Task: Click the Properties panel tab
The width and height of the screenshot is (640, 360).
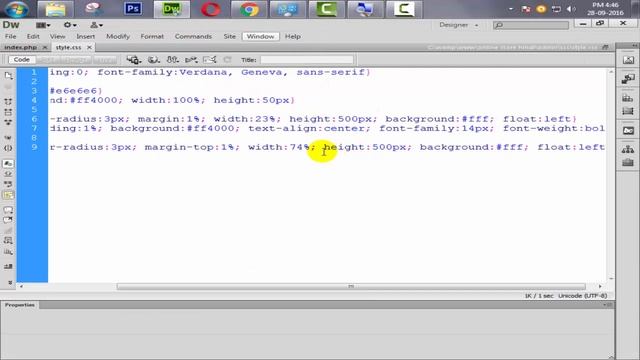Action: (20, 305)
